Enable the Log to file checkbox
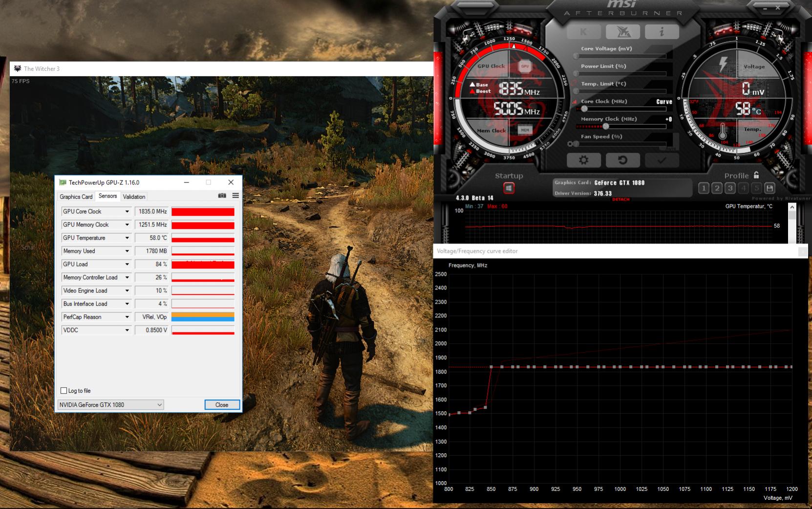This screenshot has height=509, width=812. [64, 391]
